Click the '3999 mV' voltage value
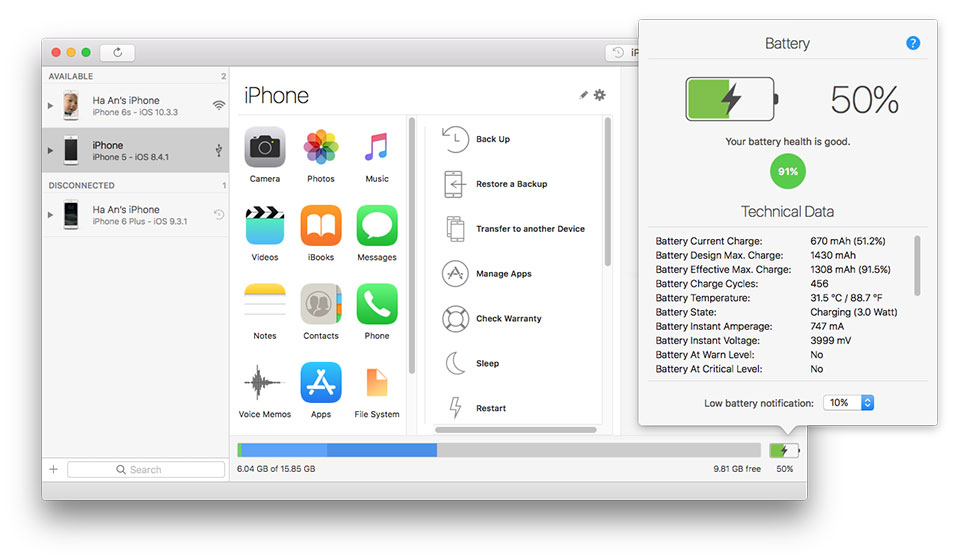 pyautogui.click(x=830, y=340)
